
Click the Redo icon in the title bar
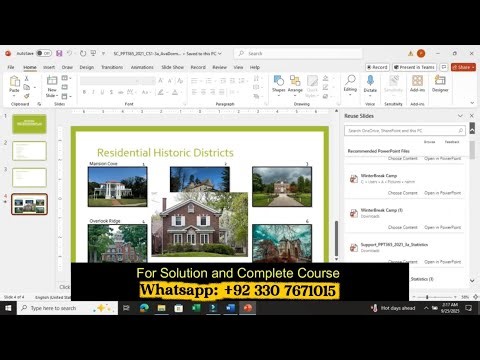[83, 53]
